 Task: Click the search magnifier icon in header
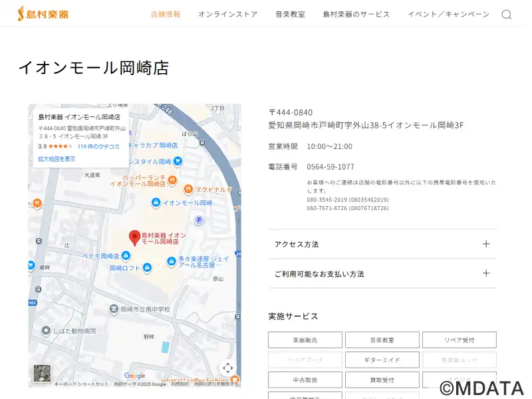pyautogui.click(x=506, y=15)
